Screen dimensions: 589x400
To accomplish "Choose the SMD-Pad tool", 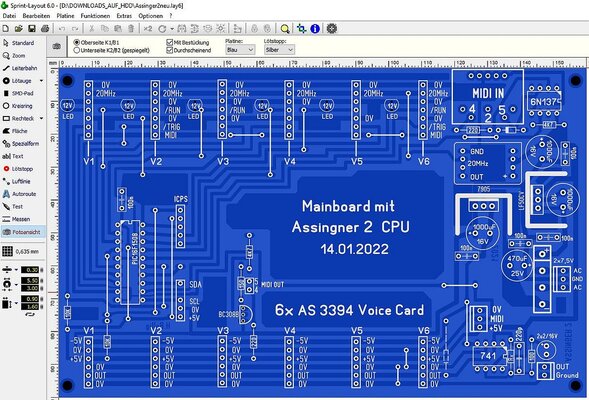I will pos(19,93).
